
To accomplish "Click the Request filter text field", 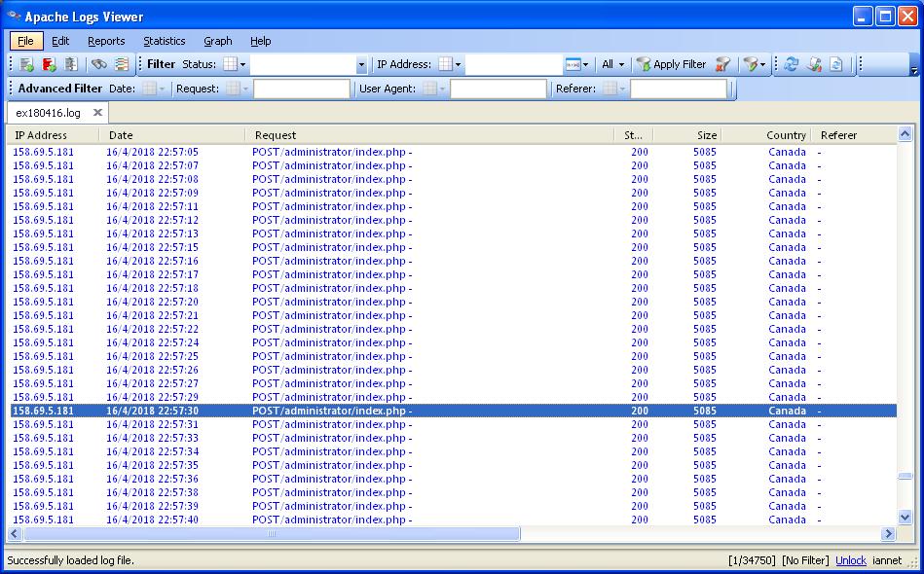I will click(302, 89).
